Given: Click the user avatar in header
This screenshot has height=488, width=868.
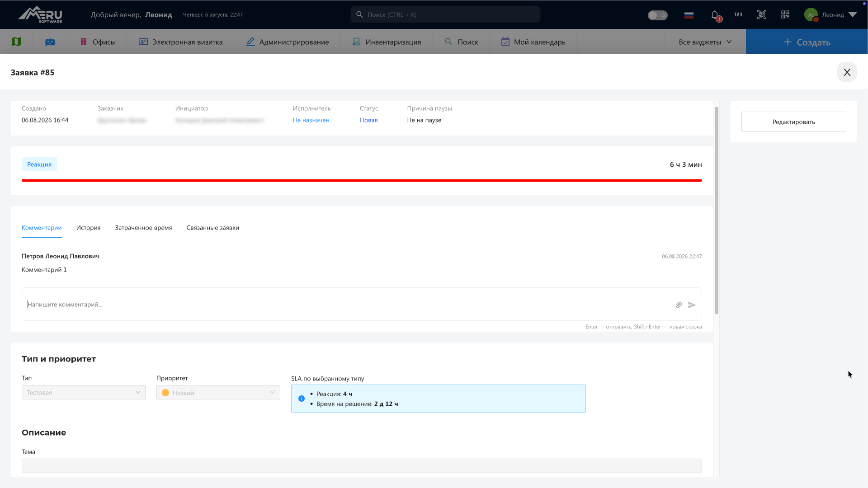Looking at the screenshot, I should coord(811,14).
